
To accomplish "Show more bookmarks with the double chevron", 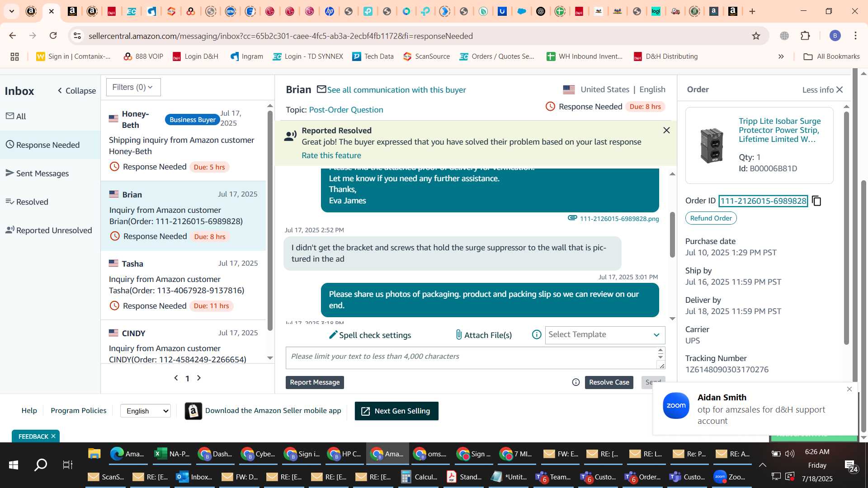I will (781, 56).
